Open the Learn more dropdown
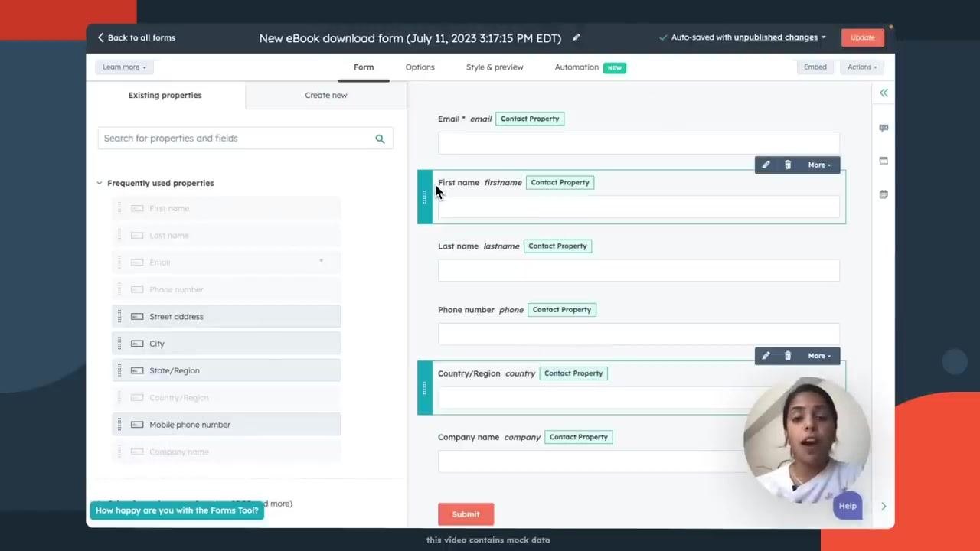Screen dimensions: 980x551 pos(124,67)
